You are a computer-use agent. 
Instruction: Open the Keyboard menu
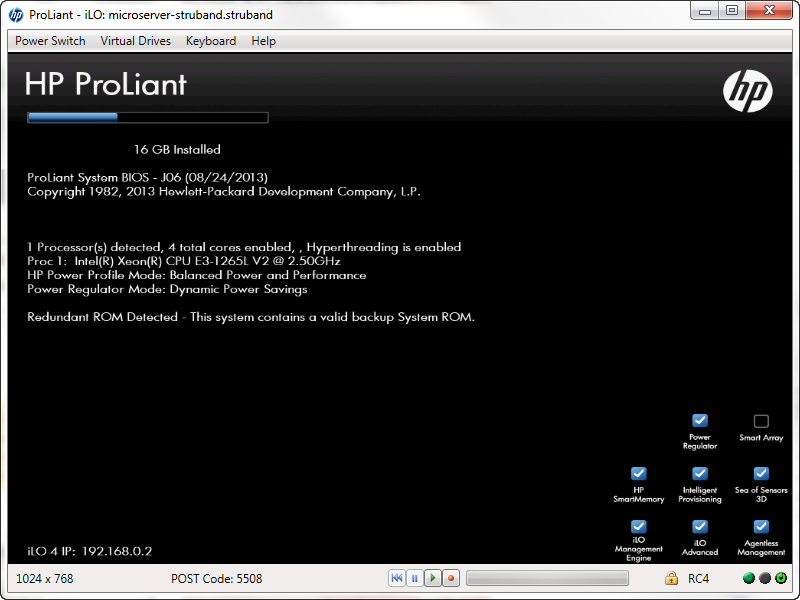click(211, 41)
